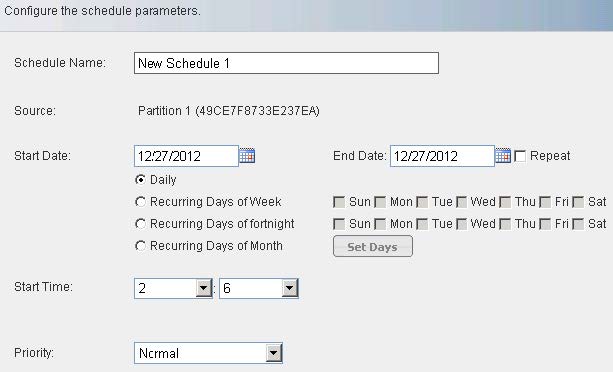Open the Priority dropdown list
613x372 pixels.
[274, 353]
